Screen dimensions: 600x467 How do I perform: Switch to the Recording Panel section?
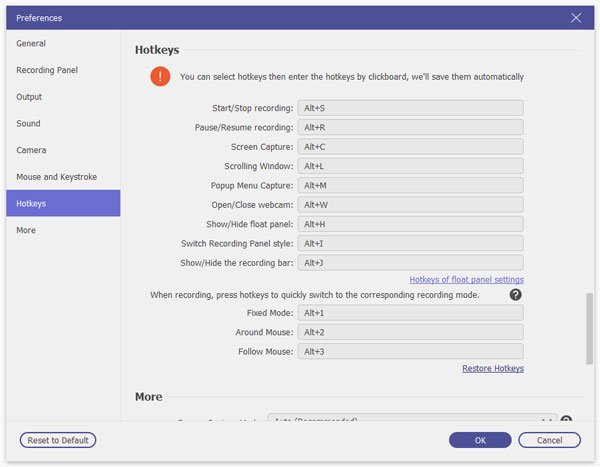pos(47,70)
